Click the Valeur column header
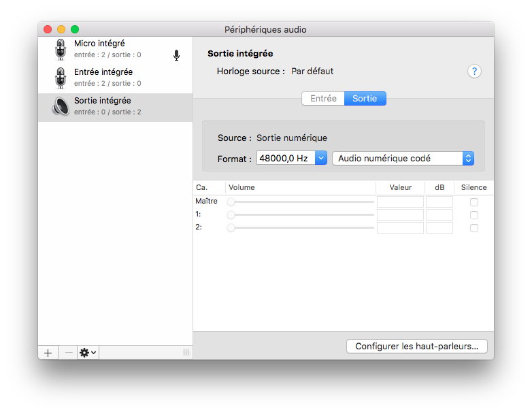 pos(400,187)
